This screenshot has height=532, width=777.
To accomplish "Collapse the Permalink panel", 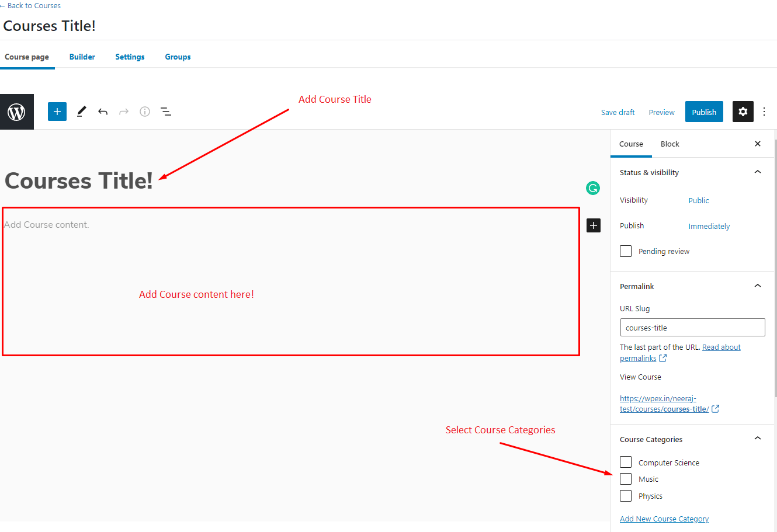I will (758, 286).
